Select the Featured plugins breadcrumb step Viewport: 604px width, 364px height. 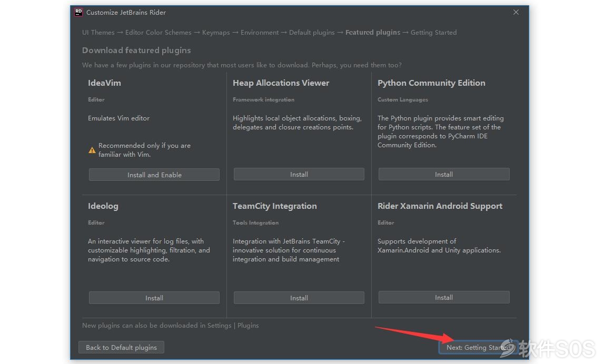click(x=373, y=32)
